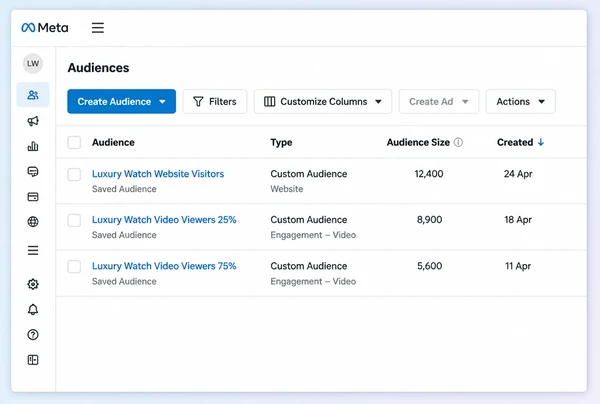Viewport: 600px width, 404px height.
Task: Click the 18 Apr created date
Action: tap(518, 220)
